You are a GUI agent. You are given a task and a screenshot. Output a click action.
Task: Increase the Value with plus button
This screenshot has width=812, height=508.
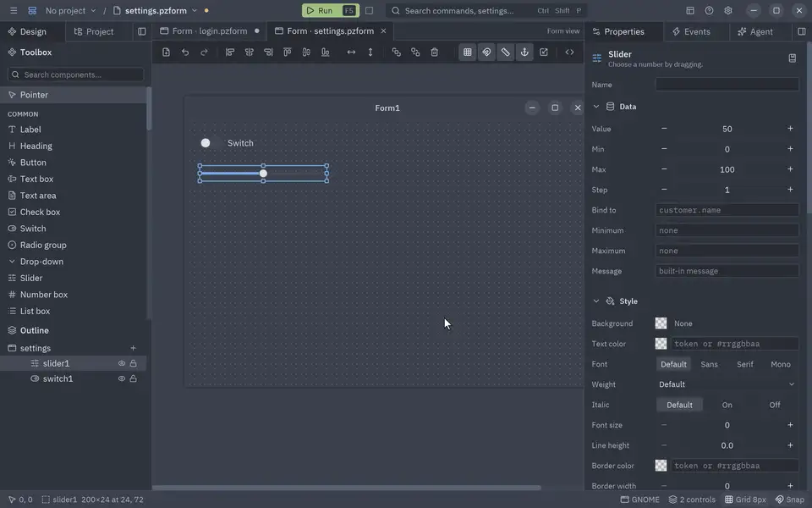[790, 129]
